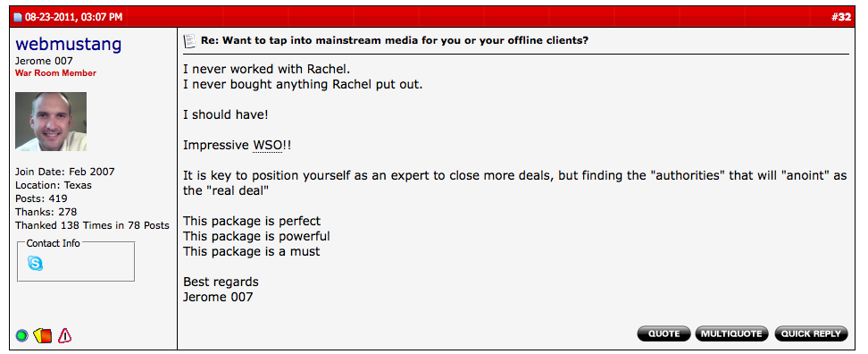Click the Posts: 419 count

(x=41, y=198)
